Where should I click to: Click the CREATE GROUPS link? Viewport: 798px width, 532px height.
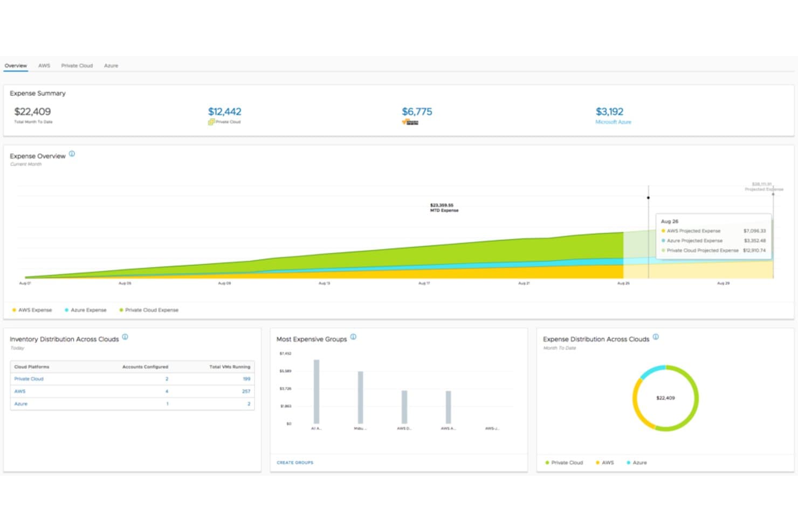coord(295,462)
